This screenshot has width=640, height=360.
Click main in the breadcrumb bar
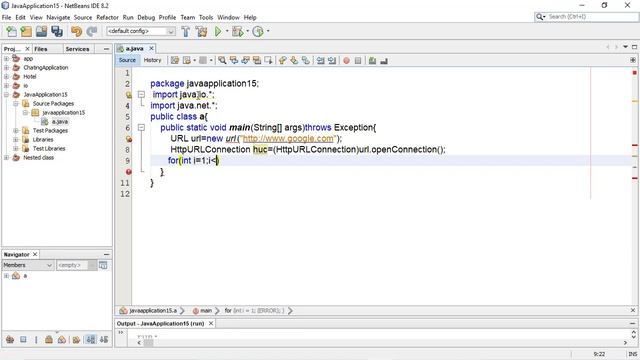pos(206,311)
